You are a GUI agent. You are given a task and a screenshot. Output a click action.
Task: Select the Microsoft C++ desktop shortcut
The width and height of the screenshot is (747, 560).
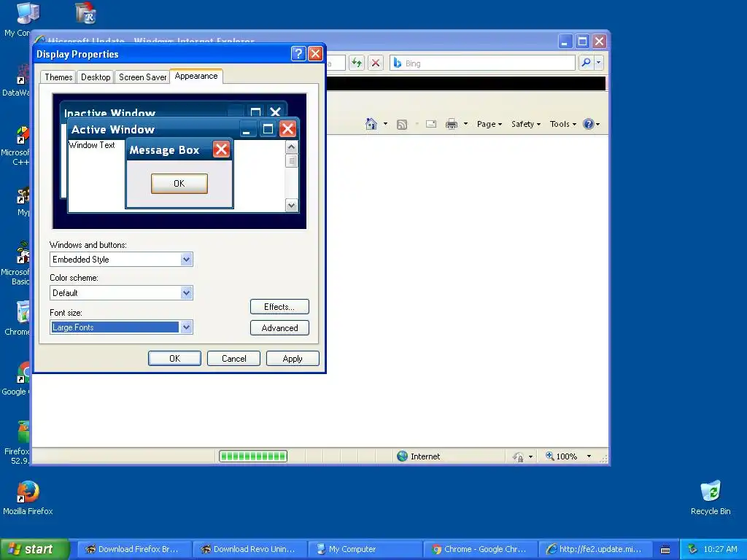[15, 145]
